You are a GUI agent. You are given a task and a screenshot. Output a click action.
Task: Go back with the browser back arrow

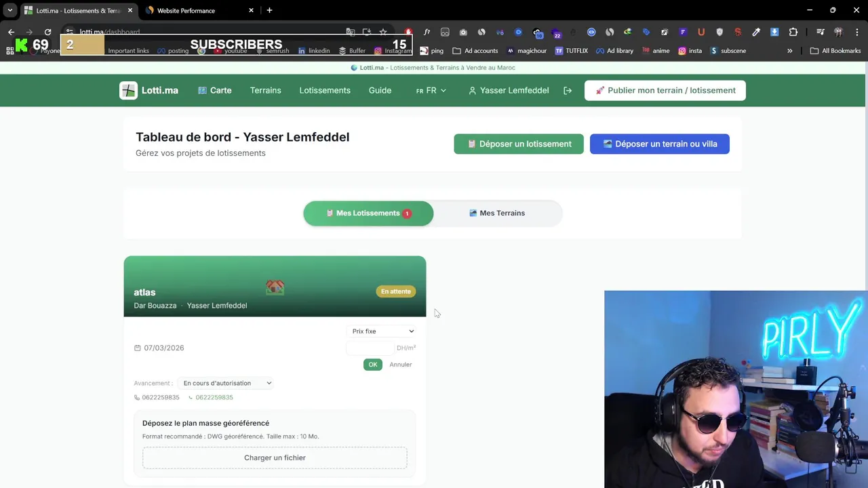(11, 32)
